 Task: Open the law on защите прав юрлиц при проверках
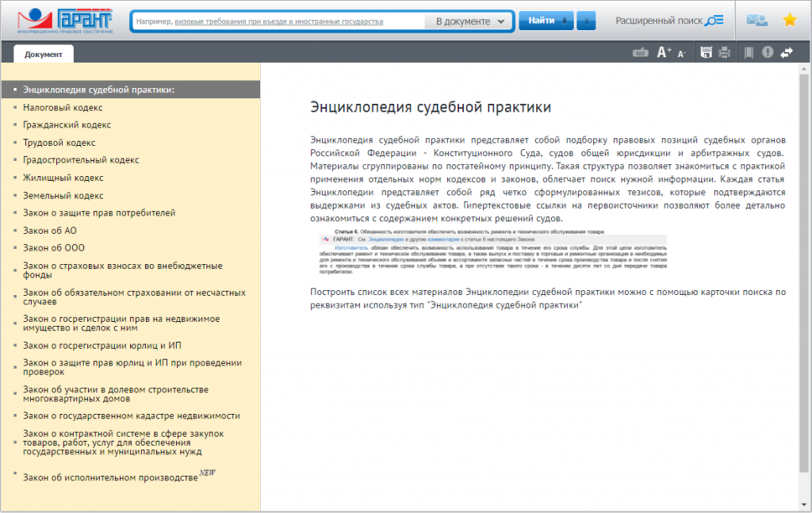click(x=132, y=368)
